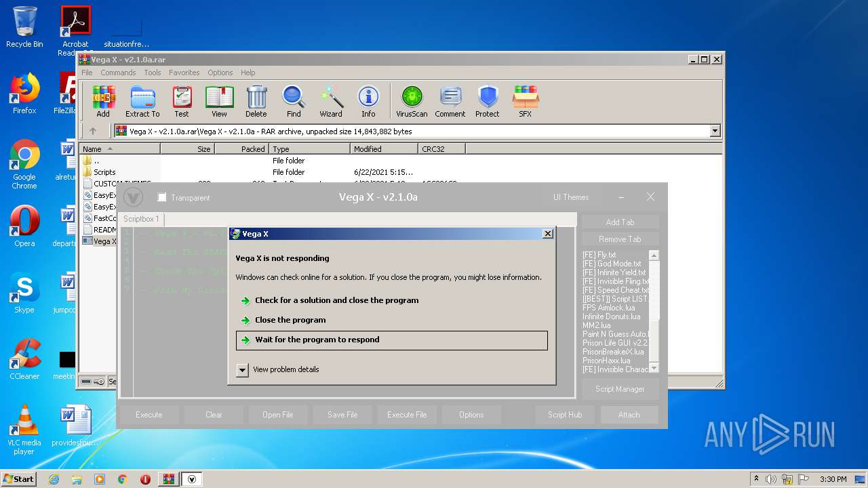
Task: Create SFX archive via SFX icon
Action: tap(526, 102)
